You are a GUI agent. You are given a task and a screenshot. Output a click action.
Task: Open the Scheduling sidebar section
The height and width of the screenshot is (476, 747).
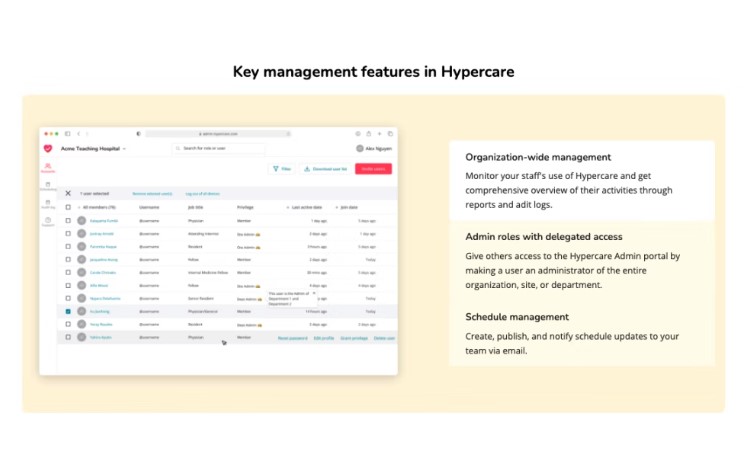(48, 186)
